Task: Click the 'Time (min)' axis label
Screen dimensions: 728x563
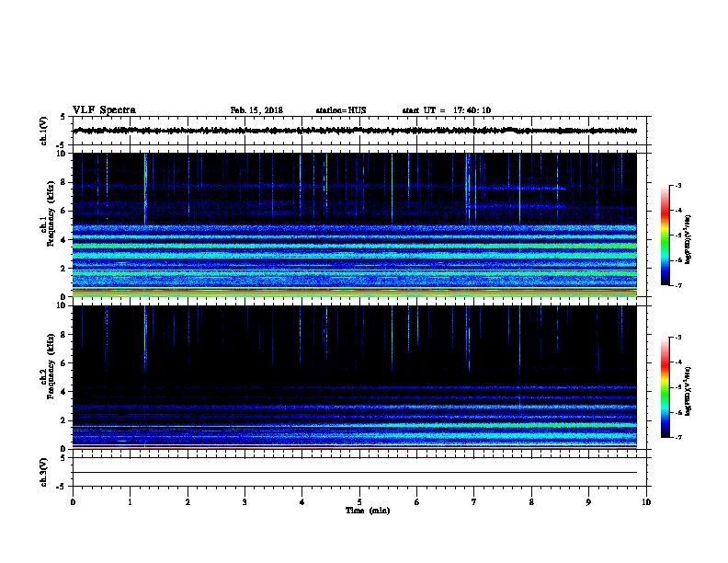Action: [x=368, y=511]
